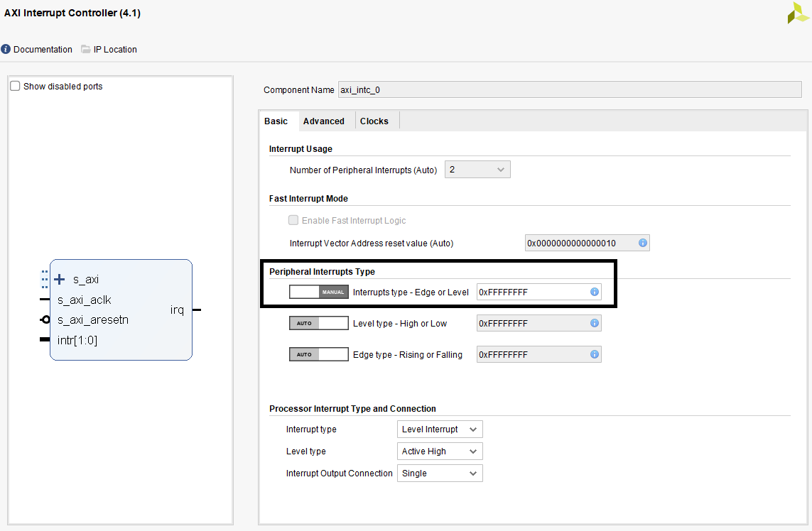This screenshot has height=531, width=812.
Task: Select the s_axi_aclk port label
Action: coord(85,300)
